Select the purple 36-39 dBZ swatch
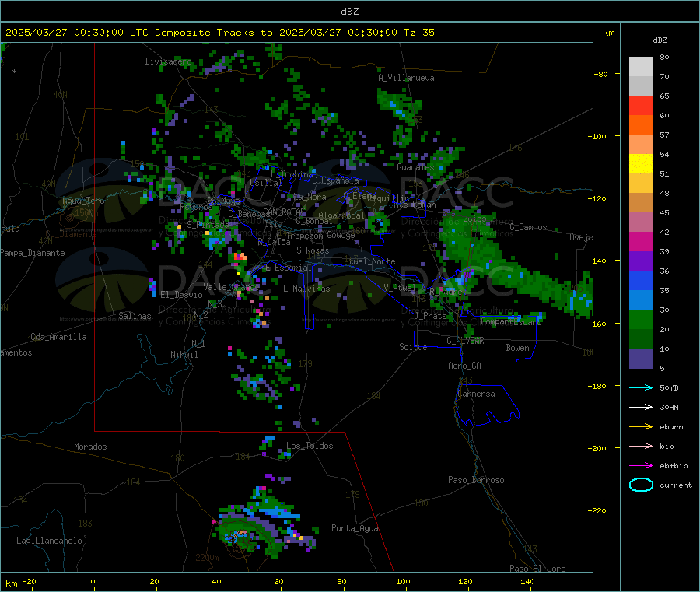The image size is (700, 592). (x=641, y=261)
